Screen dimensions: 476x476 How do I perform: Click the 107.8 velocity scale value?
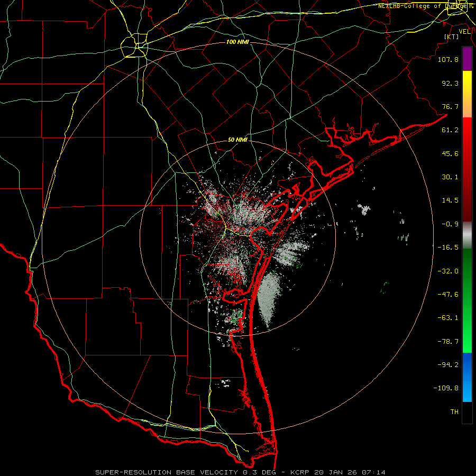point(448,59)
